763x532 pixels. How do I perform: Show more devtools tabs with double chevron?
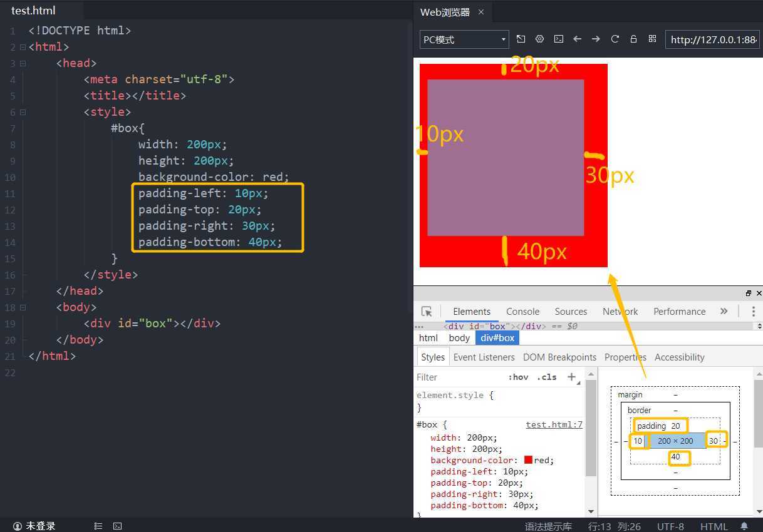tap(724, 311)
